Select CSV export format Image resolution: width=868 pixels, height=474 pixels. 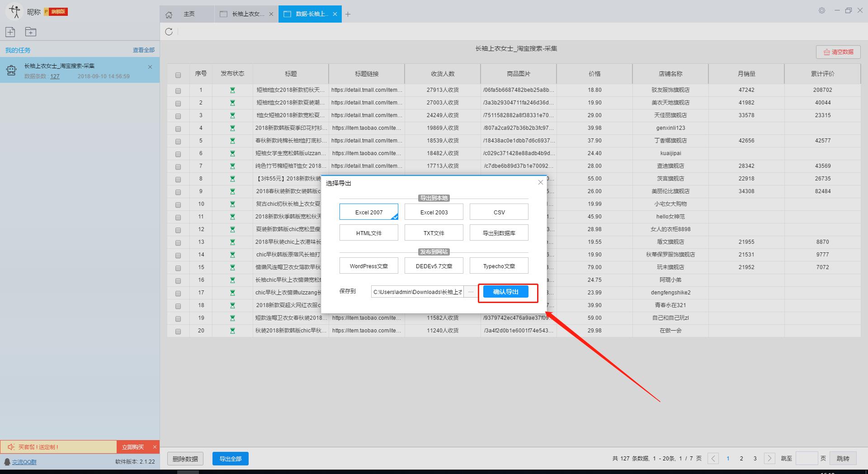[x=499, y=212]
